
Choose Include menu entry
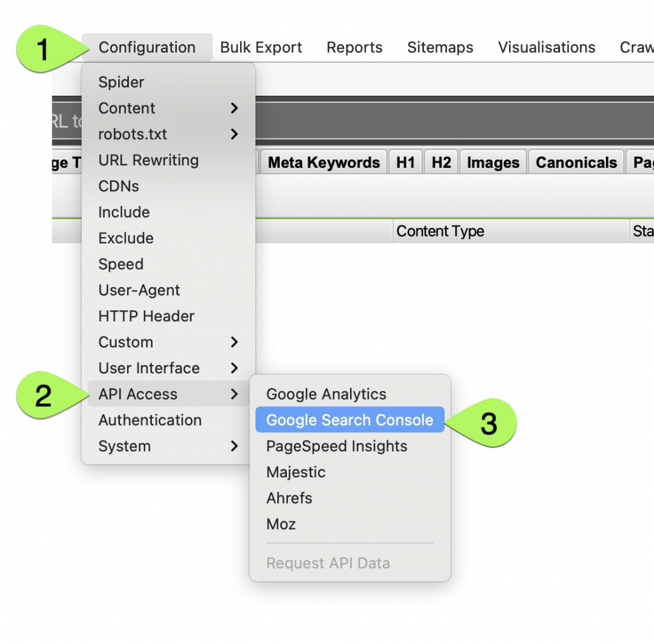click(169, 212)
